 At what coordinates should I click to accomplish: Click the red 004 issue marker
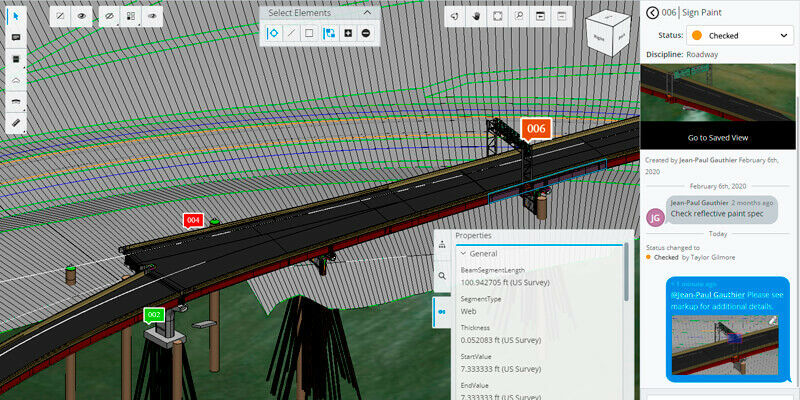tap(193, 220)
